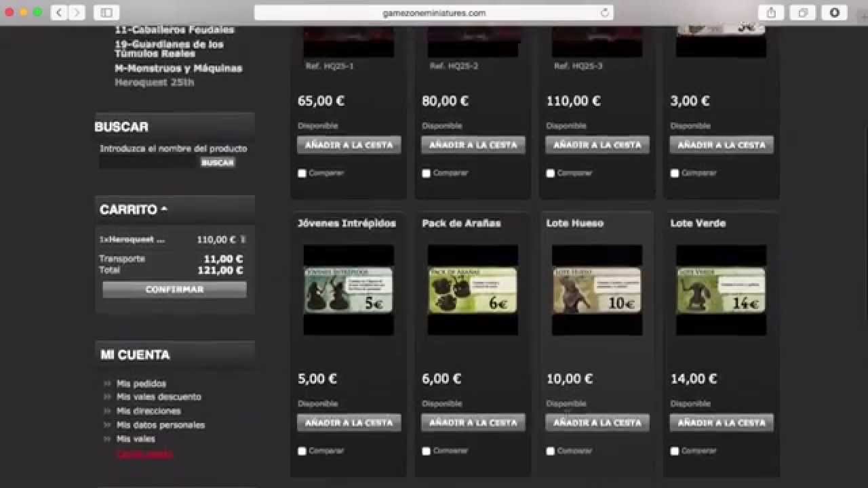
Task: Click the gamezoneminiatures.com address bar
Action: coord(434,13)
